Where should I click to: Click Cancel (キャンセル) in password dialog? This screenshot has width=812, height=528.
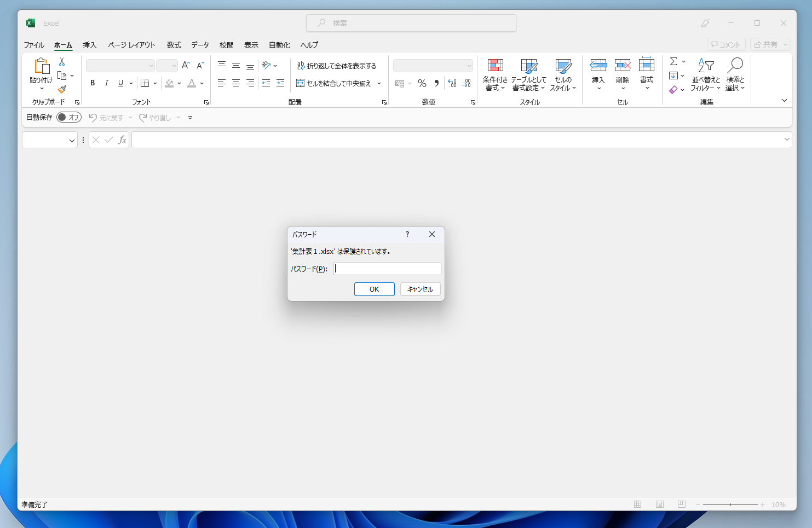tap(421, 289)
